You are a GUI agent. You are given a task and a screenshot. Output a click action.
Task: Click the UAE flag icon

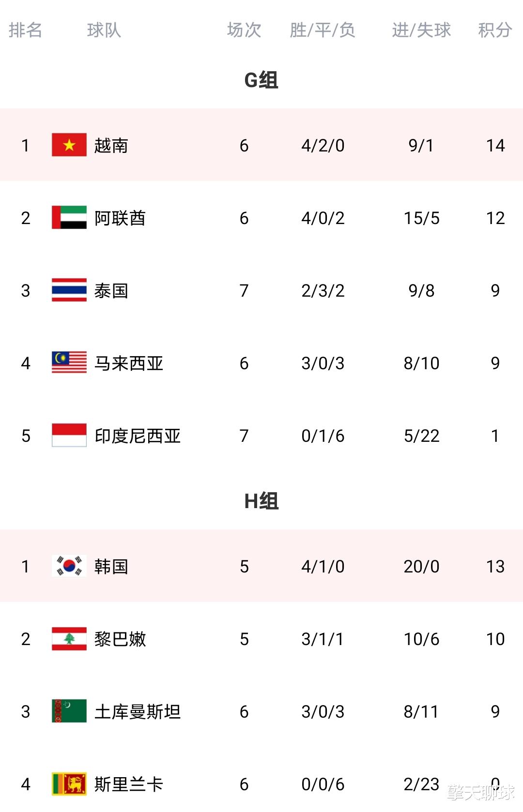[x=69, y=217]
